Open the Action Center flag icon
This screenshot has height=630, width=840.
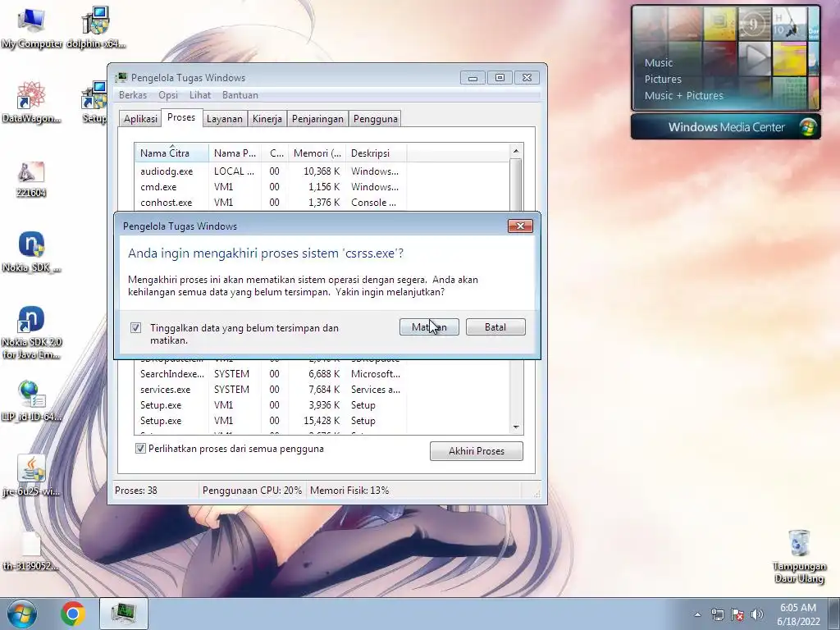(737, 614)
